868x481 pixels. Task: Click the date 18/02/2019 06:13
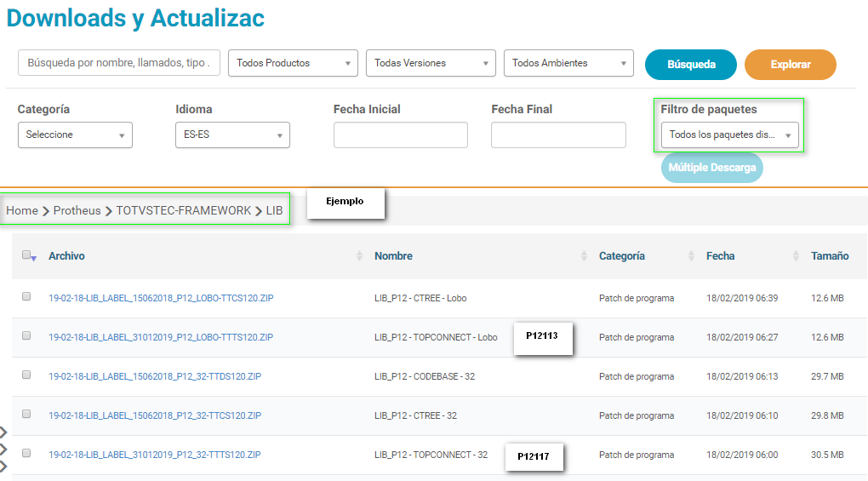pyautogui.click(x=742, y=376)
